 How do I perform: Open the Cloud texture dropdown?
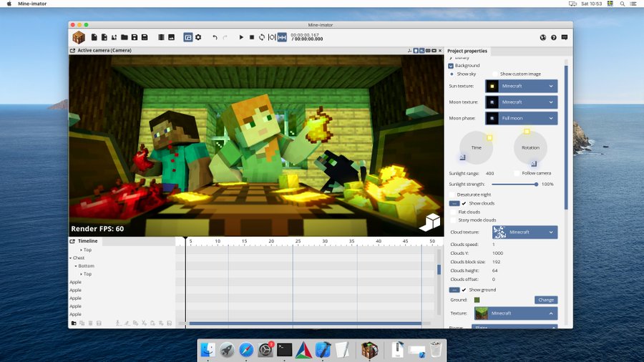pyautogui.click(x=525, y=233)
